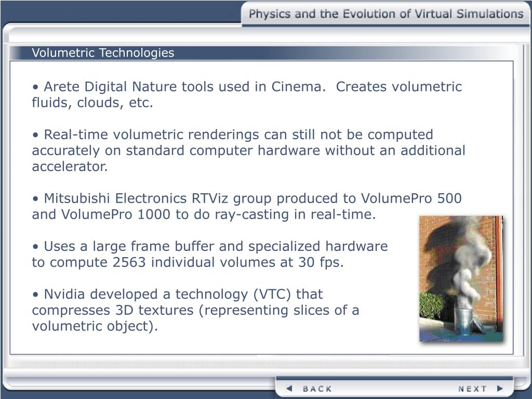Select the large frame buffer bullet
This screenshot has width=532, height=399.
point(210,254)
